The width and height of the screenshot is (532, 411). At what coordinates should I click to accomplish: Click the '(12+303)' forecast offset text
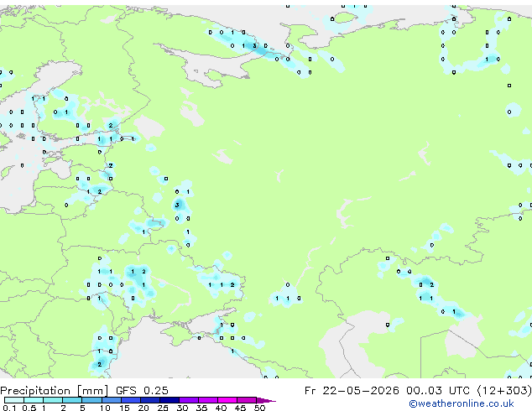[x=504, y=391]
